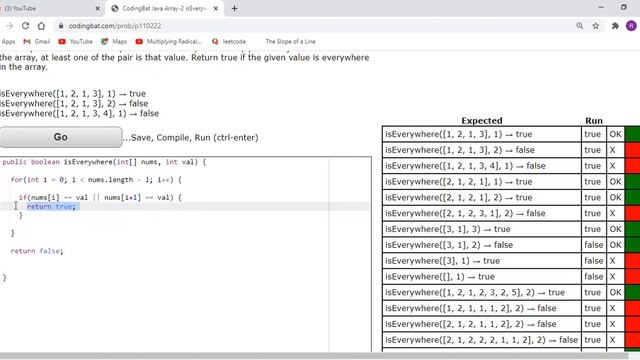Restore down the browser window
Viewport: 640px width, 360px height.
point(624,7)
